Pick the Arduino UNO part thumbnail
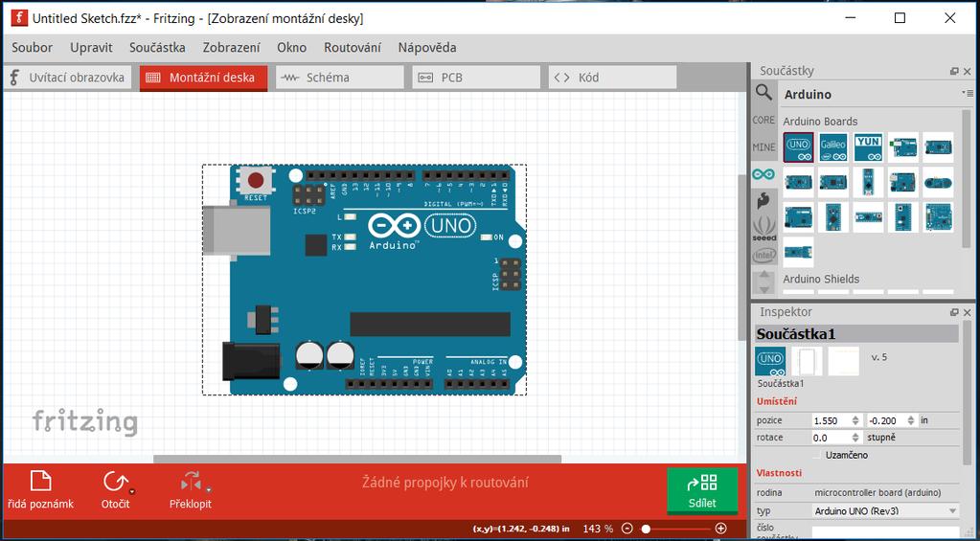Viewport: 980px width, 541px height. coord(798,147)
